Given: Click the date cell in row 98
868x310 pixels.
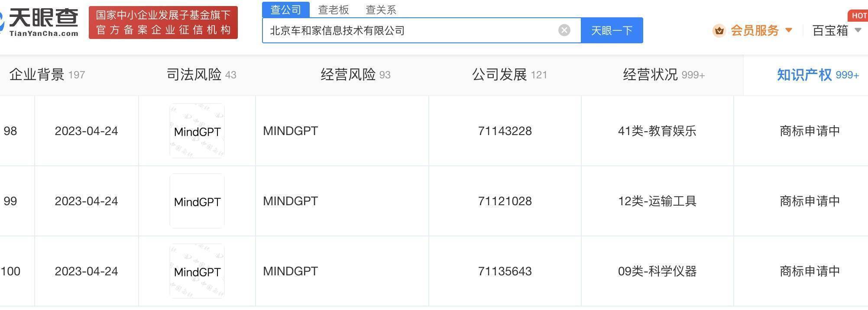Looking at the screenshot, I should tap(86, 131).
